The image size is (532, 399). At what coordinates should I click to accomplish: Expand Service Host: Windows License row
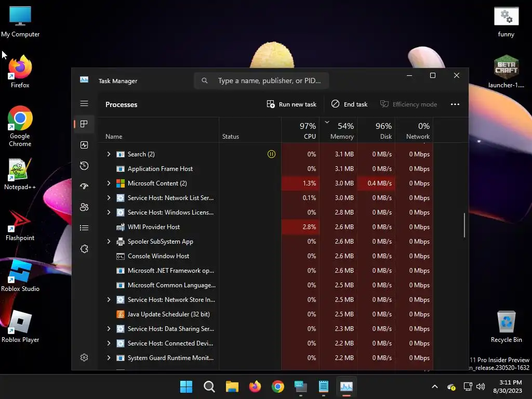(x=109, y=212)
